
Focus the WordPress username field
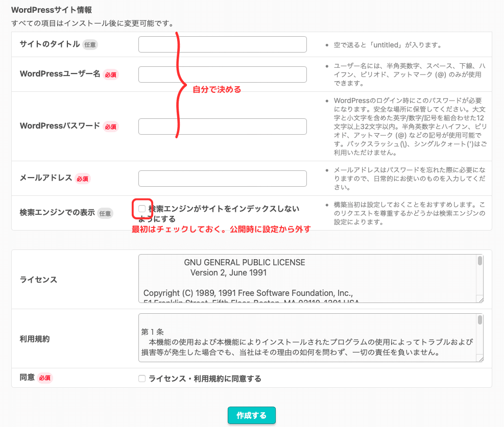click(x=223, y=74)
